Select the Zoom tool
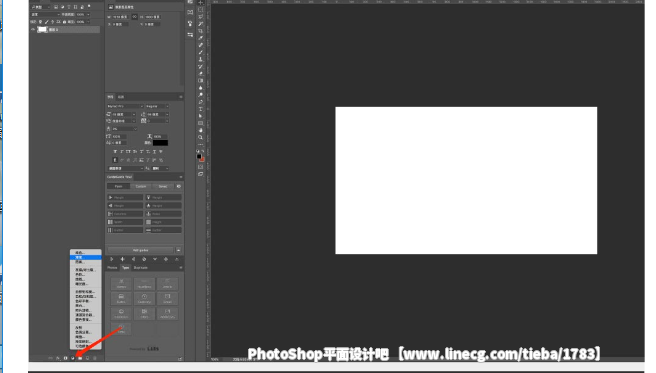This screenshot has height=373, width=656. (201, 138)
